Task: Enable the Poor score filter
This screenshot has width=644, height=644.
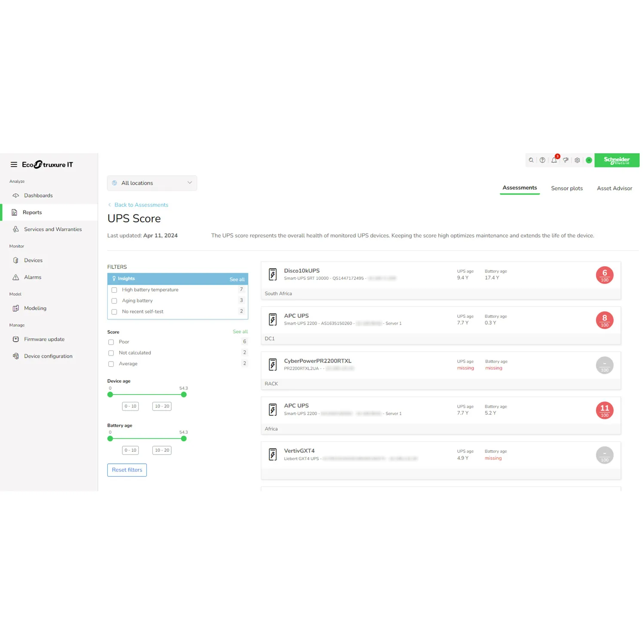Action: pos(111,342)
